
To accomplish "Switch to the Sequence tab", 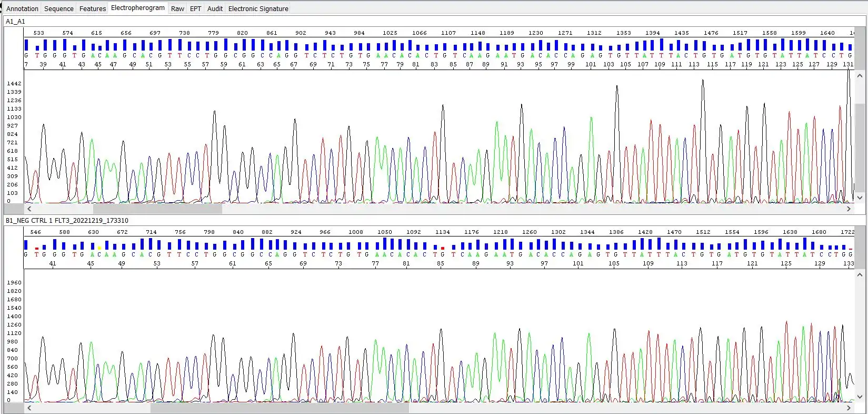I will pos(59,8).
